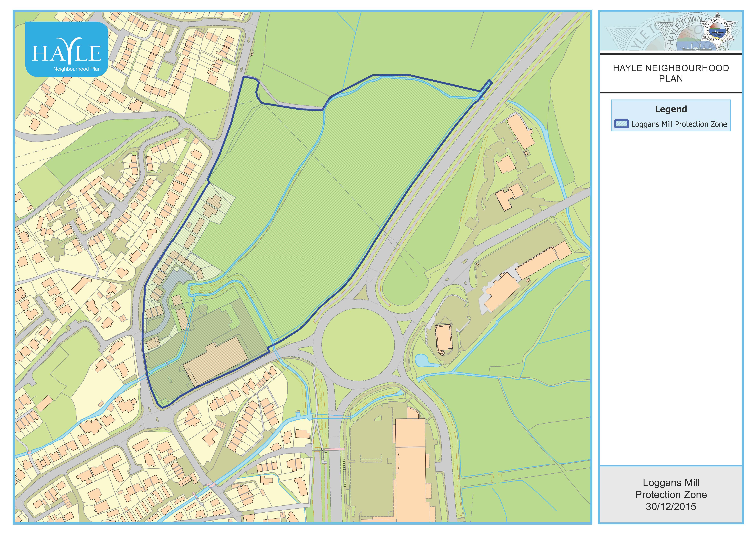
Task: Click the 30/12/2015 date text
Action: [671, 506]
